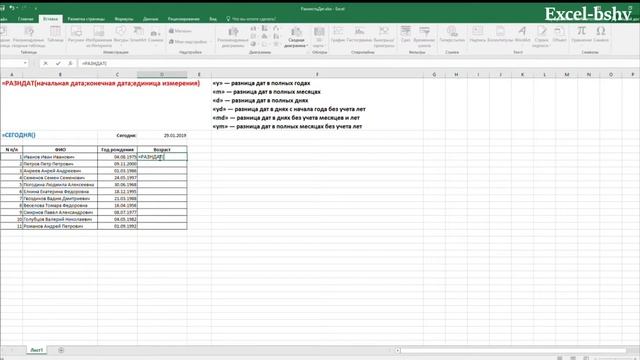This screenshot has width=640, height=360.
Task: Undo the last action in Quick Access
Action: [12, 8]
